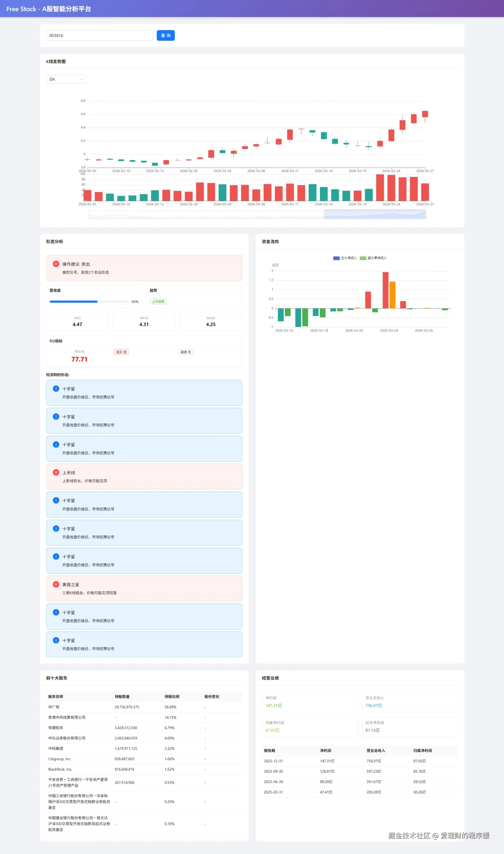Click the red warning icon of 上吊线 pattern
Viewport: 504px width, 854px height.
(x=56, y=472)
